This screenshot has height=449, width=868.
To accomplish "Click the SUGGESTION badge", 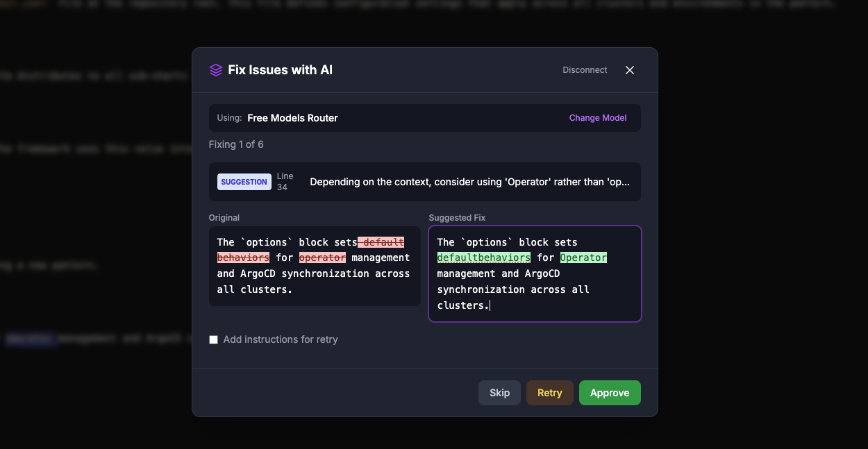I will click(244, 182).
